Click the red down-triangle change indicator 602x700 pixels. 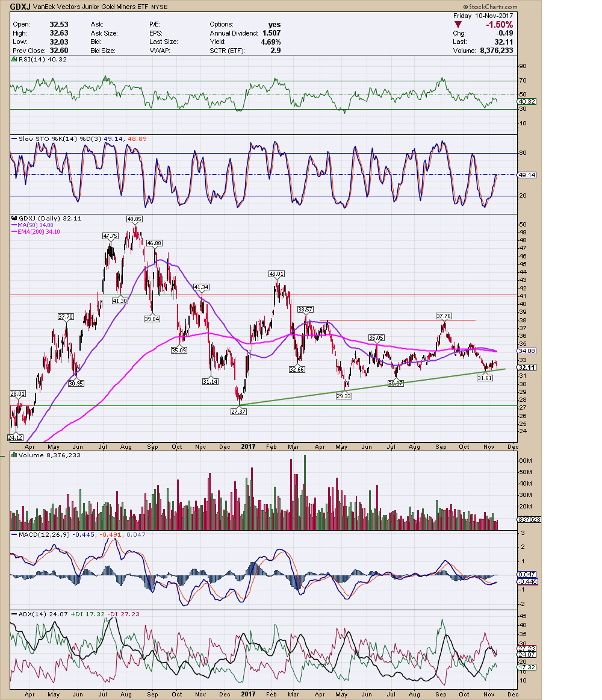(458, 25)
